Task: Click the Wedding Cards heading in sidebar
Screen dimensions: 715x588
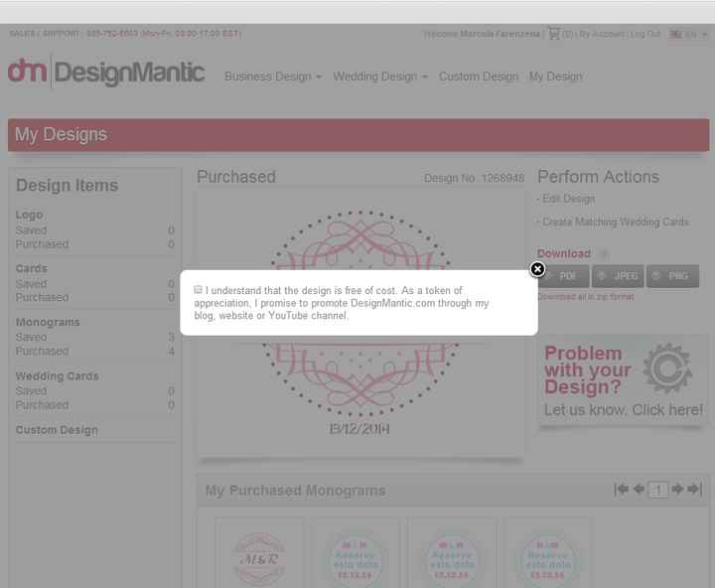Action: [57, 375]
